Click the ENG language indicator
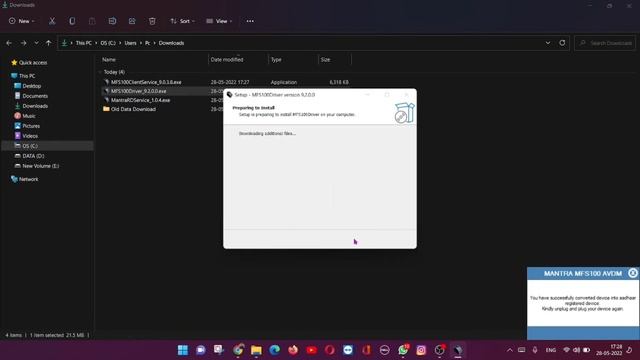Image resolution: width=640 pixels, height=360 pixels. point(551,350)
